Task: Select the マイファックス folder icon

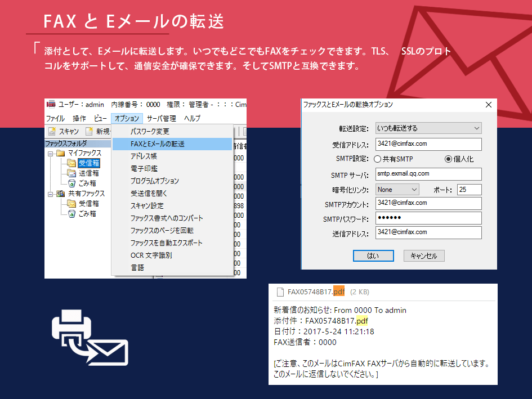Action: (x=60, y=153)
